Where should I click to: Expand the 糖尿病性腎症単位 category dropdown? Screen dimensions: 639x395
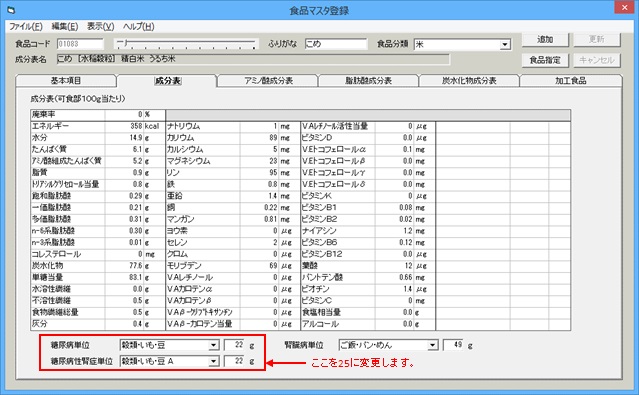click(214, 361)
